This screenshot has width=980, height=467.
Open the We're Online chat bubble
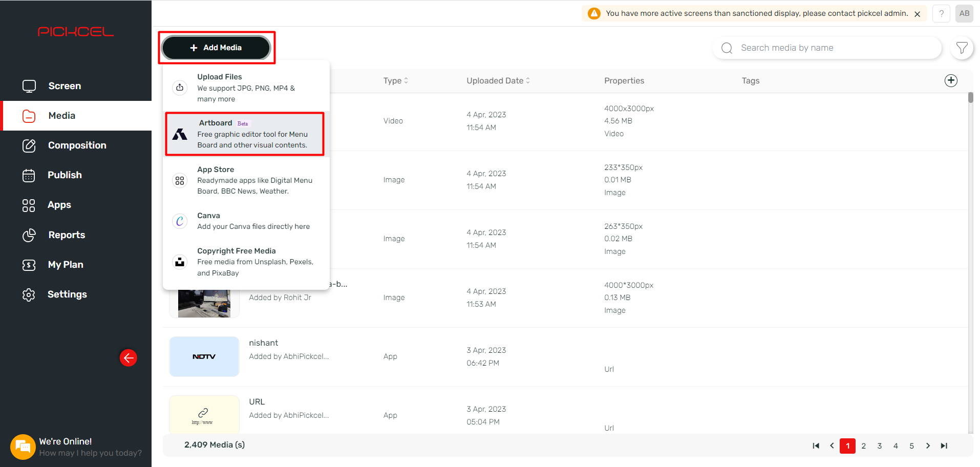(x=22, y=447)
